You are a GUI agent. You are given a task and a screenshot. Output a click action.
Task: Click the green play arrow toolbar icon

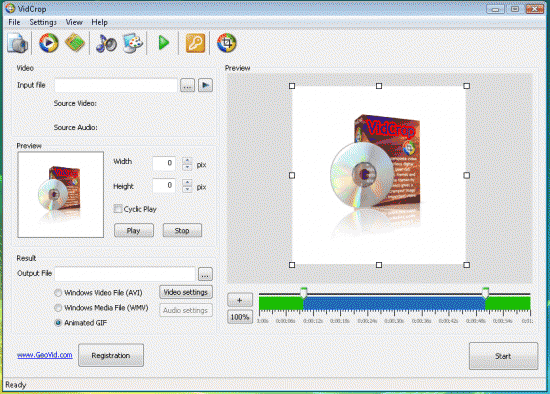click(163, 43)
